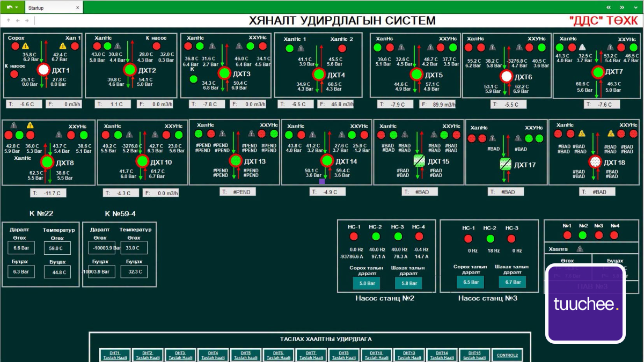This screenshot has height=362, width=644.
Task: Click the ДХТ8 green station circle
Action: click(47, 161)
